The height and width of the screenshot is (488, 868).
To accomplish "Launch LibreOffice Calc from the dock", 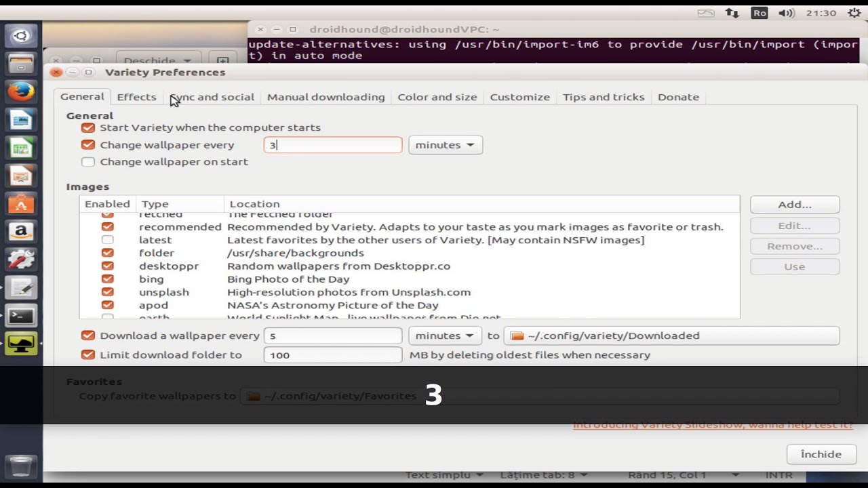I will (x=21, y=148).
